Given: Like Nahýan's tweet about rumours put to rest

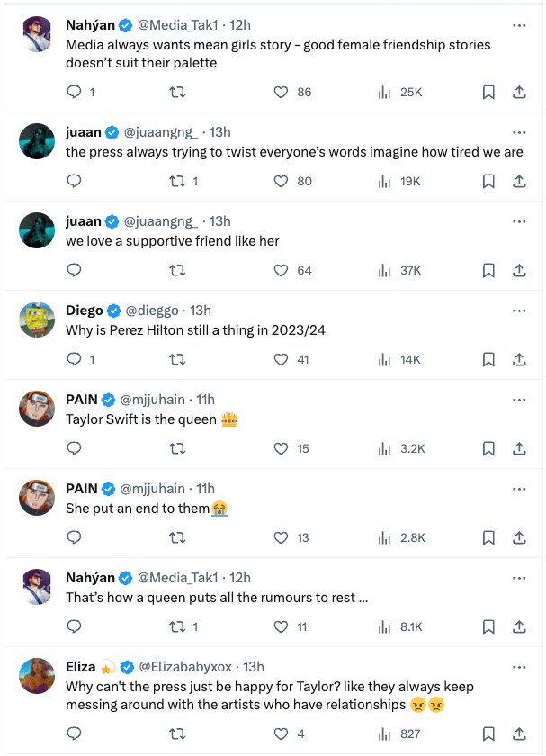Looking at the screenshot, I should 281,626.
